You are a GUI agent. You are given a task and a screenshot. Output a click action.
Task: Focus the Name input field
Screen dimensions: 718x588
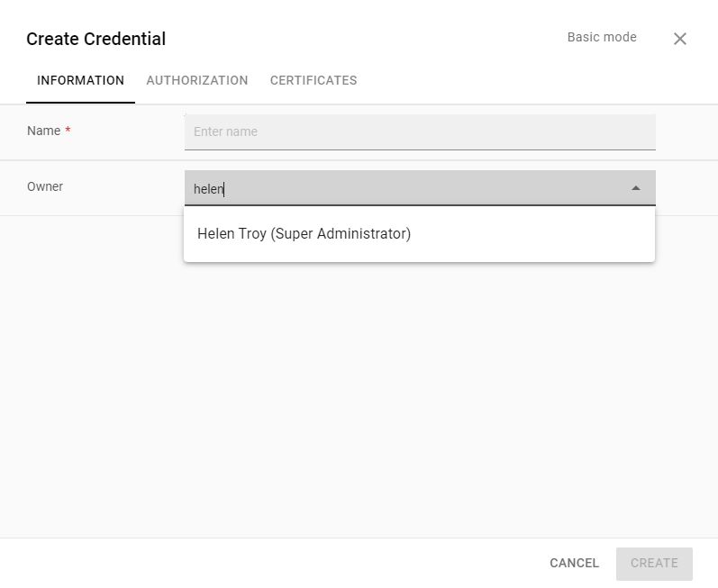click(420, 131)
